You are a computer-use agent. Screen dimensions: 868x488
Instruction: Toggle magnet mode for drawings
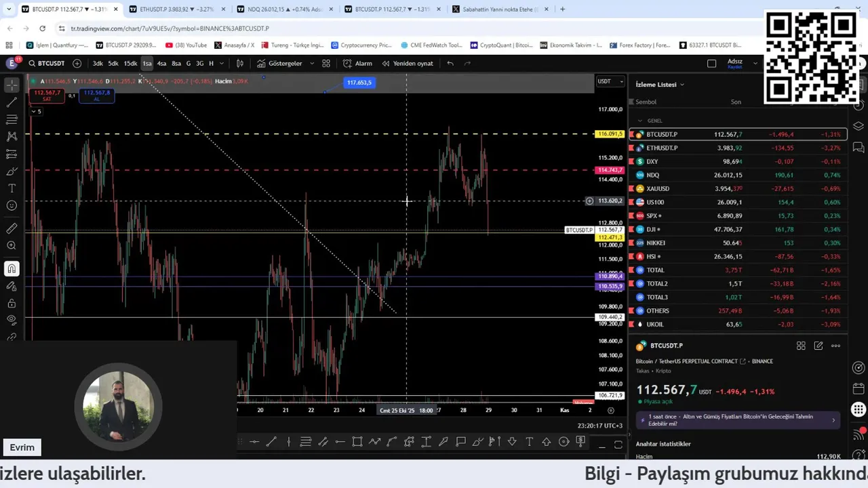coord(12,269)
